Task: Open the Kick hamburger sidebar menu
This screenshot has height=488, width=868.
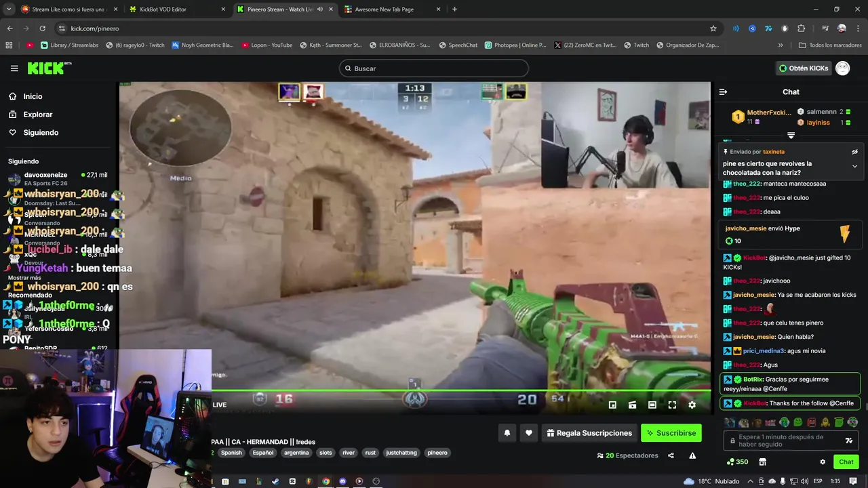Action: click(14, 68)
